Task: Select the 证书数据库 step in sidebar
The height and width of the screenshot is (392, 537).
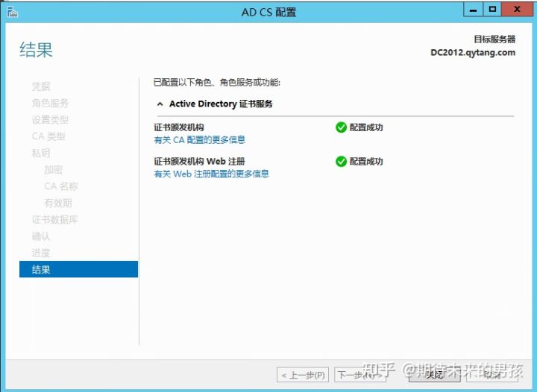Action: pyautogui.click(x=54, y=220)
